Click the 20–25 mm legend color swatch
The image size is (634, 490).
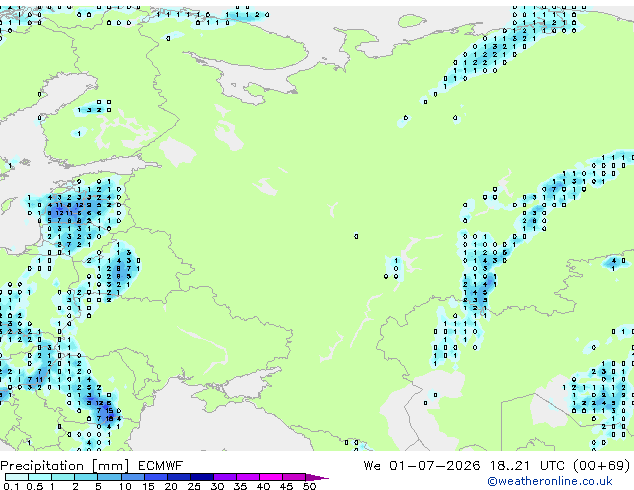coord(179,477)
